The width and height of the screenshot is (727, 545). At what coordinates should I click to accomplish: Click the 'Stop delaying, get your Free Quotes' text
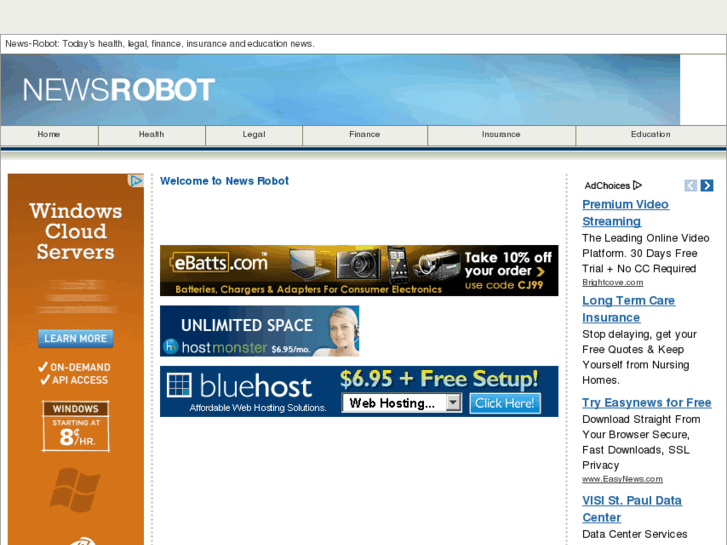(639, 357)
